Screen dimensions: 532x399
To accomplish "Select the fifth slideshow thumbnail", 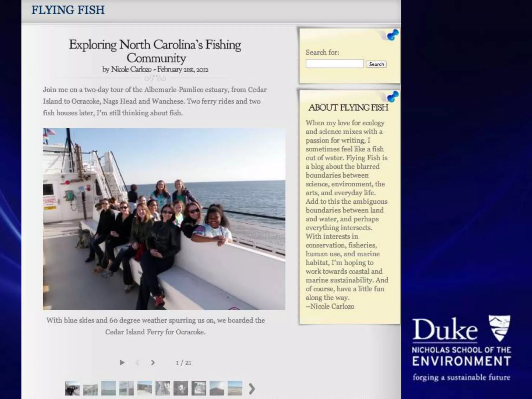I will [145, 388].
